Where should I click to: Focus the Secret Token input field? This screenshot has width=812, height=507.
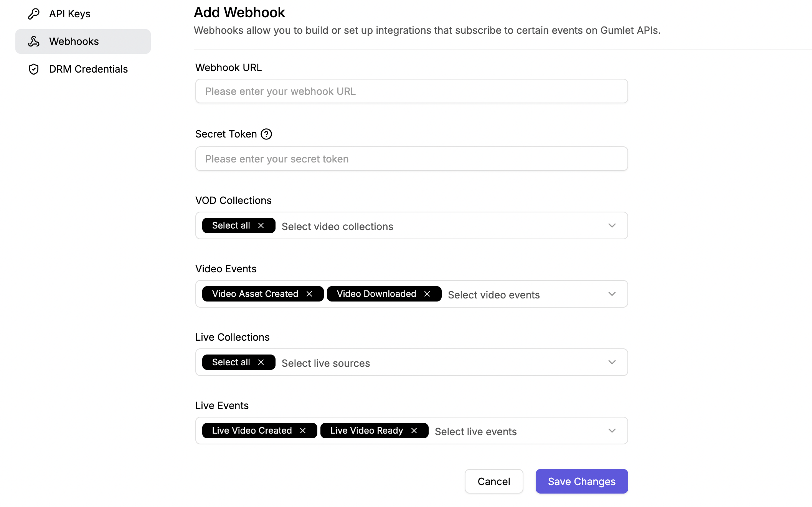(x=412, y=159)
